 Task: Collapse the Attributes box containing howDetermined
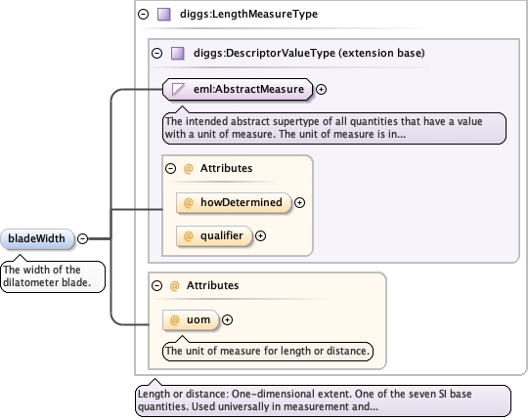171,168
